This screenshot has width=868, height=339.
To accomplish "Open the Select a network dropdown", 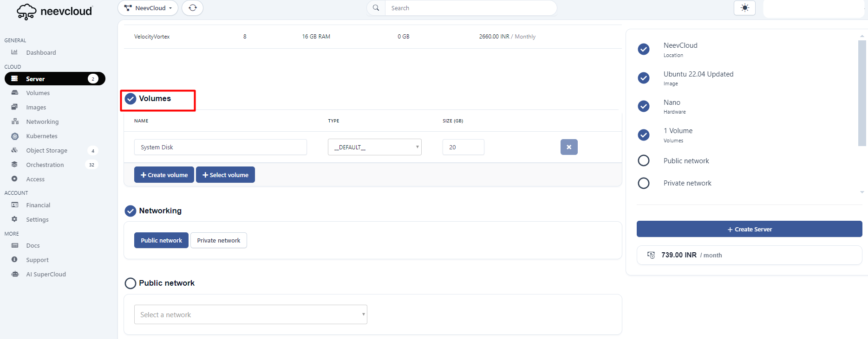I will [250, 314].
